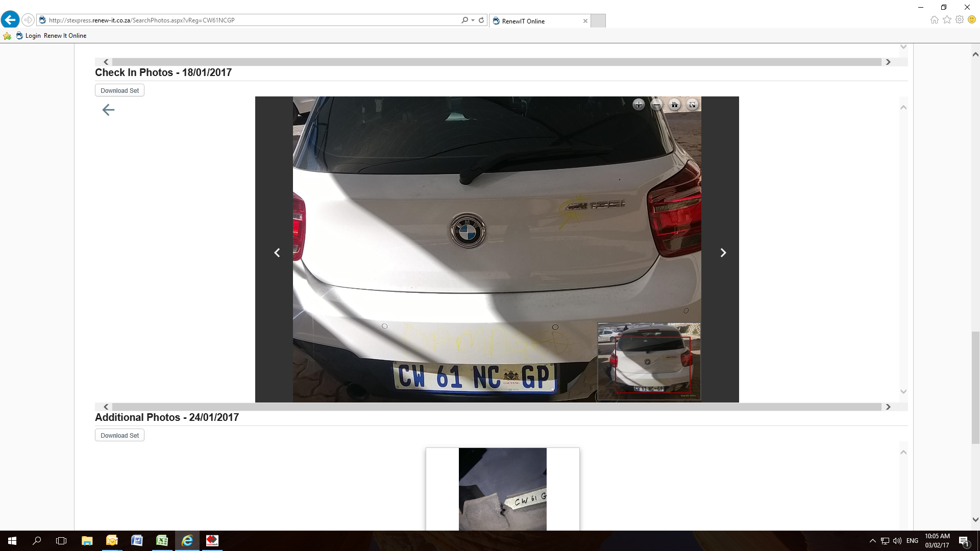This screenshot has width=980, height=551.
Task: Open the address bar search icon
Action: (464, 20)
